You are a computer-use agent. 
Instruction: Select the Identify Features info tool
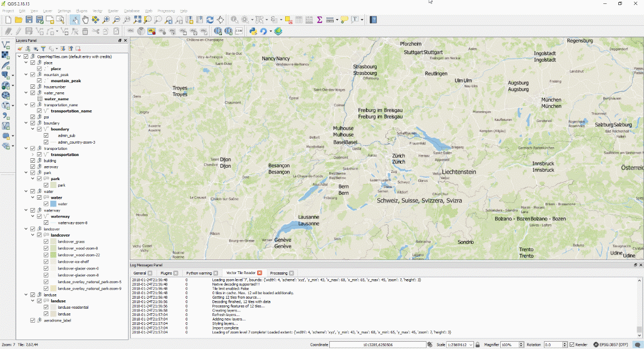coord(234,20)
